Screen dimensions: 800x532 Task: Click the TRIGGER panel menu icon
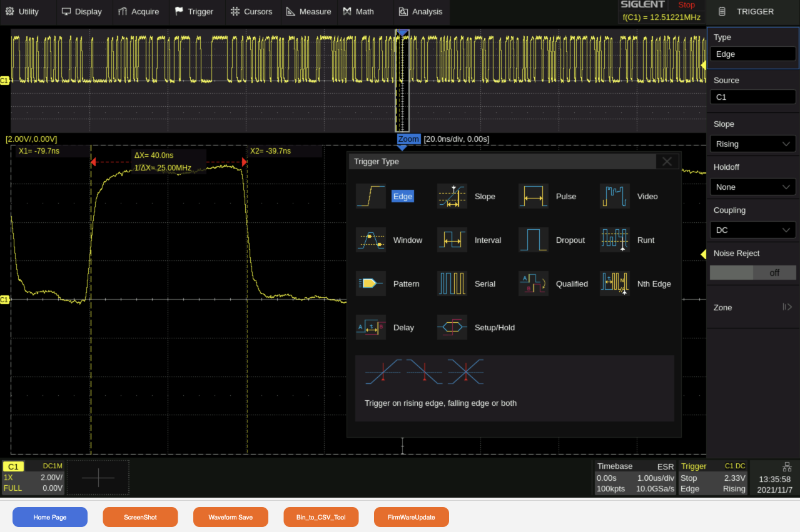coord(722,11)
